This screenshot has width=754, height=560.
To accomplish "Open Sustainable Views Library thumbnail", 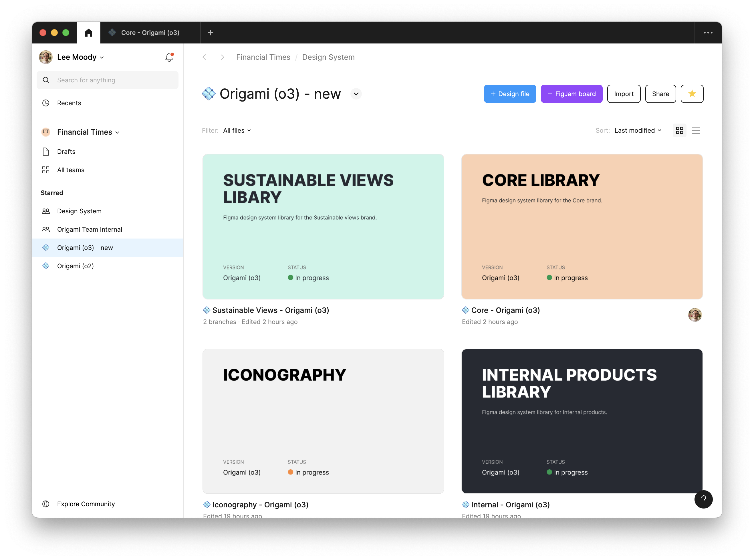I will pos(323,227).
